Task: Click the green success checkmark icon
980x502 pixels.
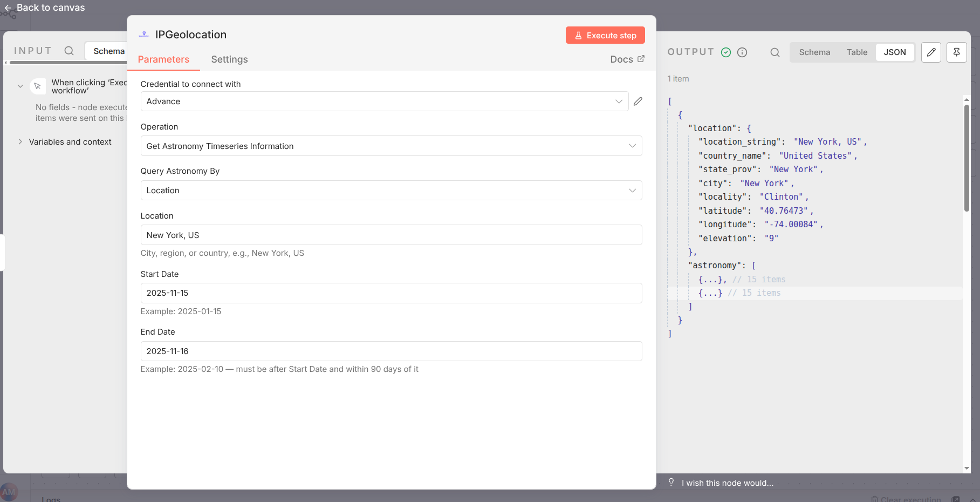Action: click(726, 52)
